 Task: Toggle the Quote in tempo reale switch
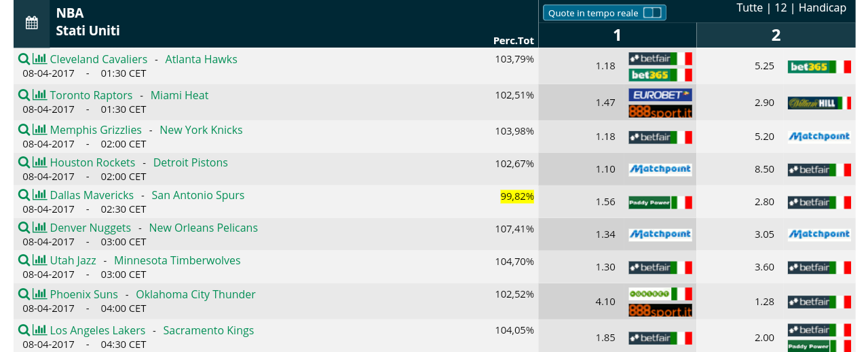(652, 13)
